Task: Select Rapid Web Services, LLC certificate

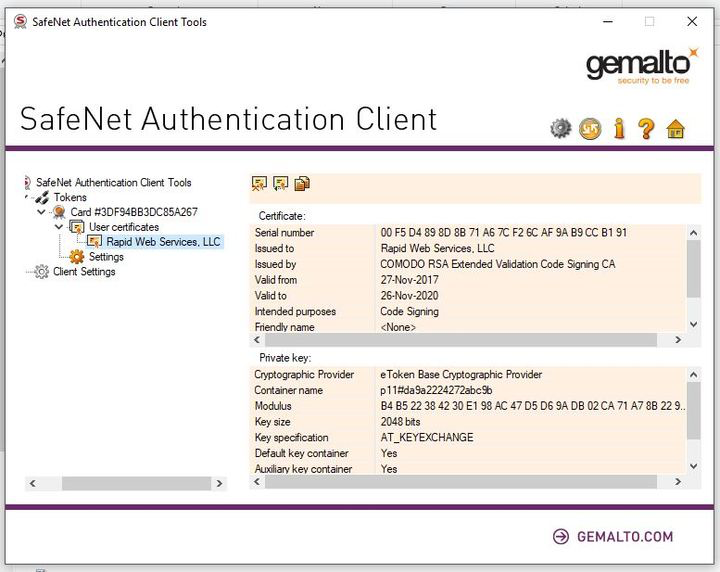Action: click(163, 241)
